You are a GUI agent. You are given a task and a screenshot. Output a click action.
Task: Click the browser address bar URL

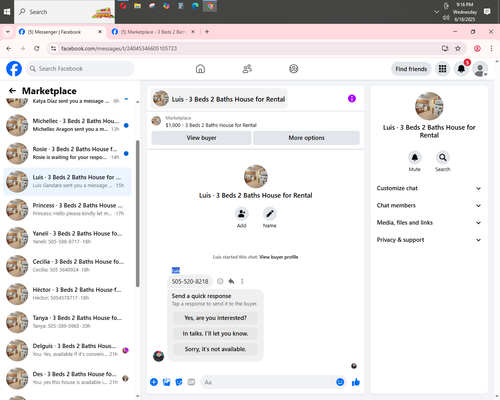[119, 49]
